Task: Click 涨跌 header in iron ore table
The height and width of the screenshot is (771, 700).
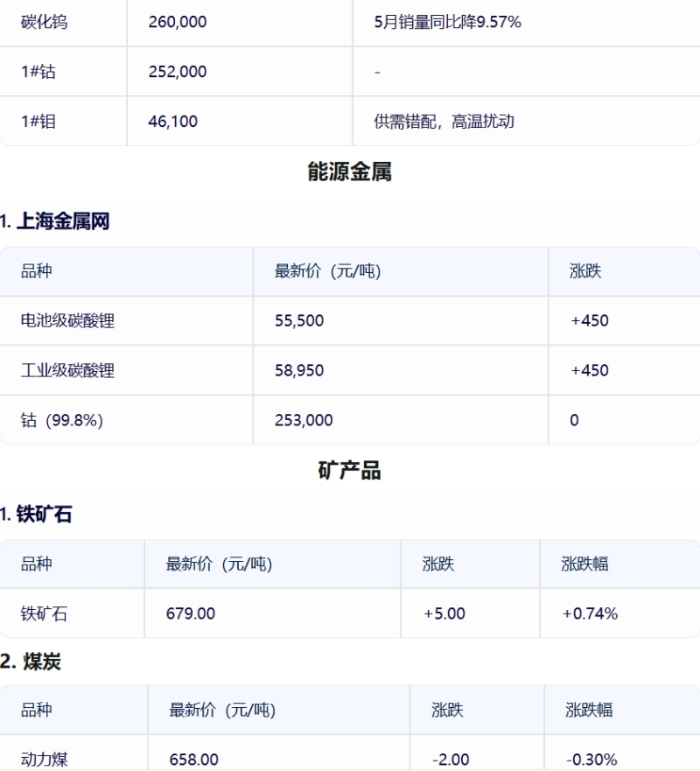Action: coord(438,564)
